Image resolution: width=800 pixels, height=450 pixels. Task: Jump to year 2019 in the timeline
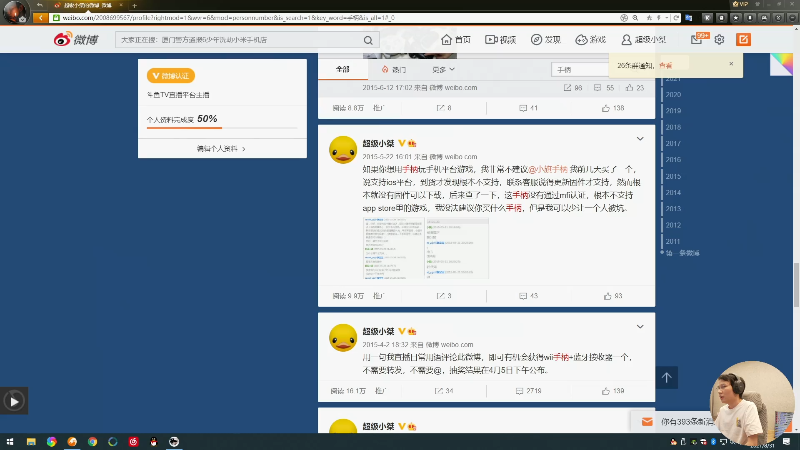673,111
